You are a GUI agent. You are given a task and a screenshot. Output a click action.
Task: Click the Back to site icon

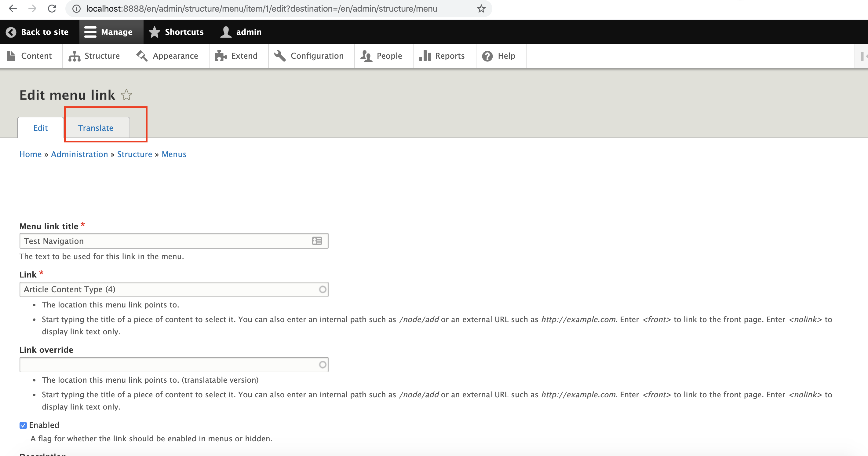click(10, 31)
